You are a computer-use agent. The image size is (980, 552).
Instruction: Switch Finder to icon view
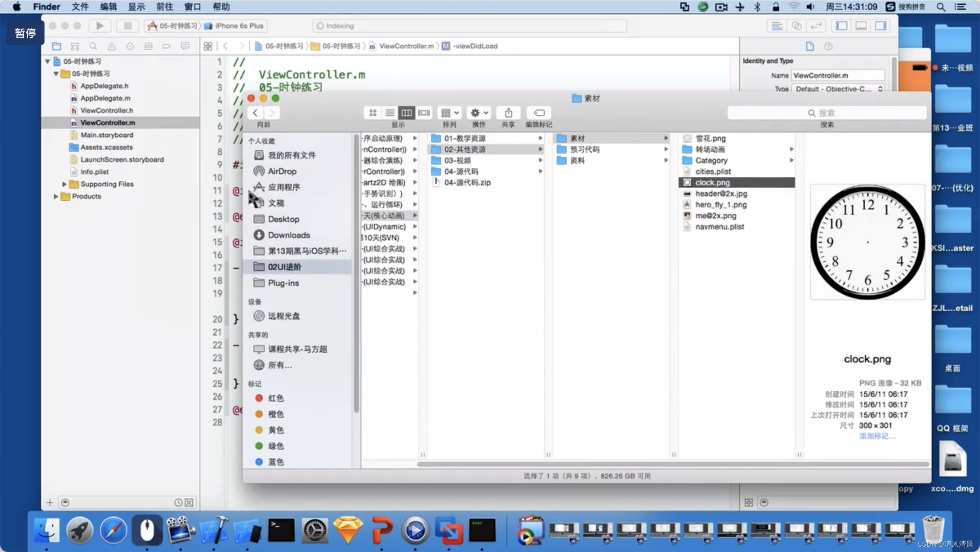coord(373,113)
